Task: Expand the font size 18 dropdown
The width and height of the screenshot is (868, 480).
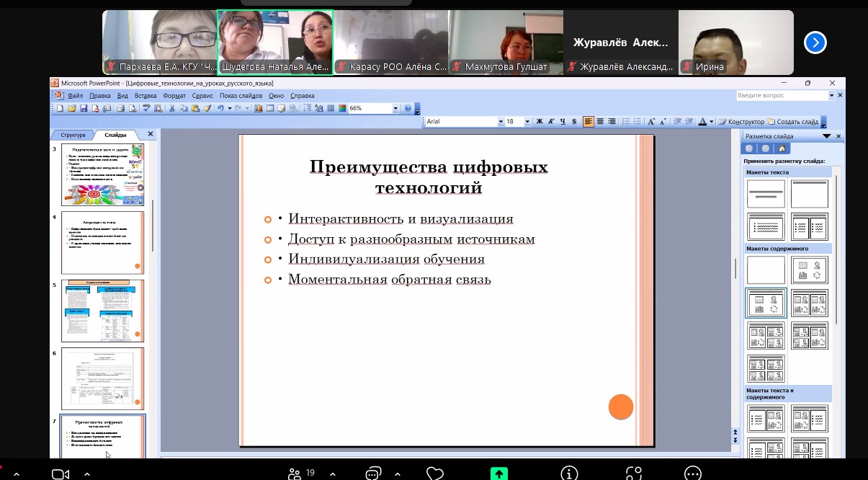Action: pyautogui.click(x=527, y=122)
